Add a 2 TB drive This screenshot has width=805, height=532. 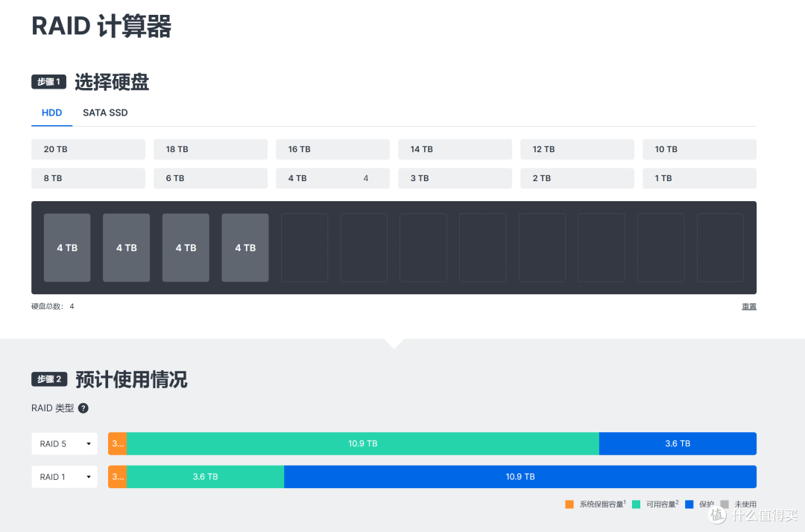[577, 179]
